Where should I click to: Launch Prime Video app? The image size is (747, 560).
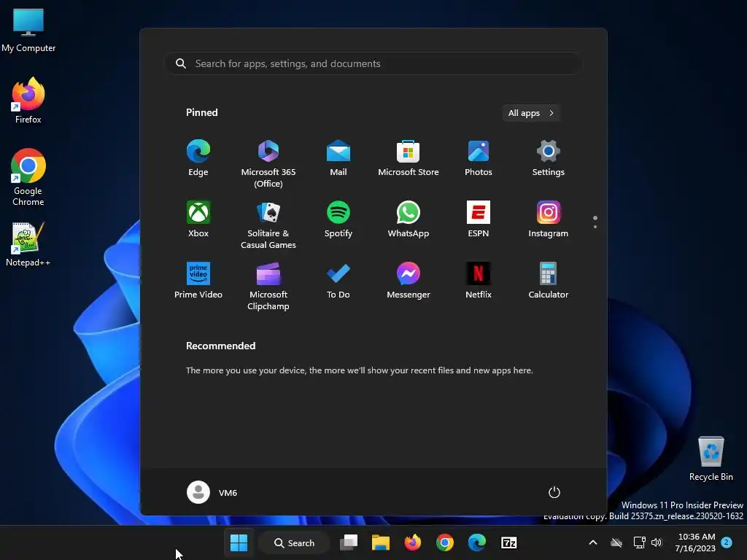pyautogui.click(x=198, y=281)
